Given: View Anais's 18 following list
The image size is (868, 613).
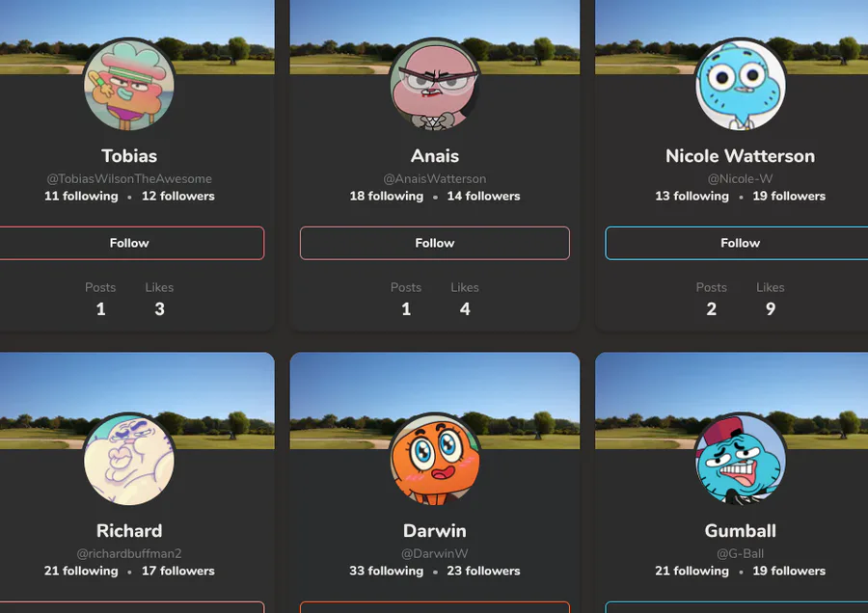Looking at the screenshot, I should (x=387, y=196).
